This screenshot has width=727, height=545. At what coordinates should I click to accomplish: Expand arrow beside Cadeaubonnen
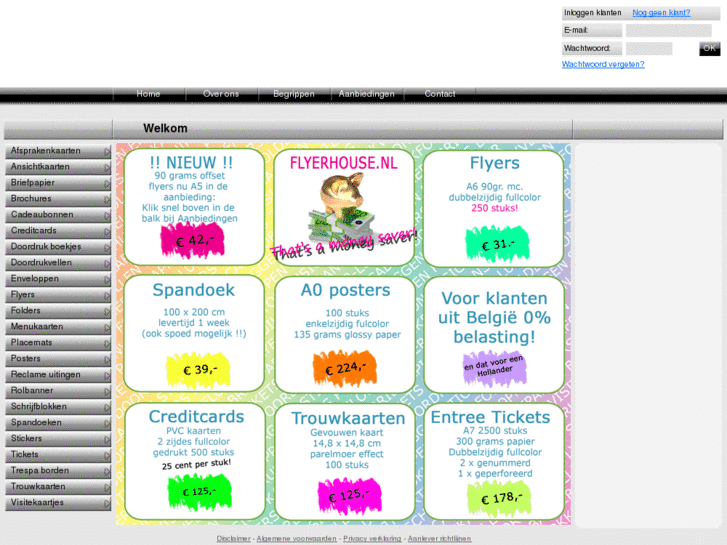coord(107,216)
